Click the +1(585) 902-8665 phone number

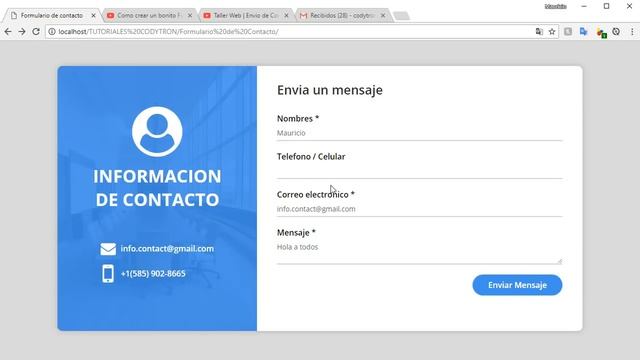[153, 273]
